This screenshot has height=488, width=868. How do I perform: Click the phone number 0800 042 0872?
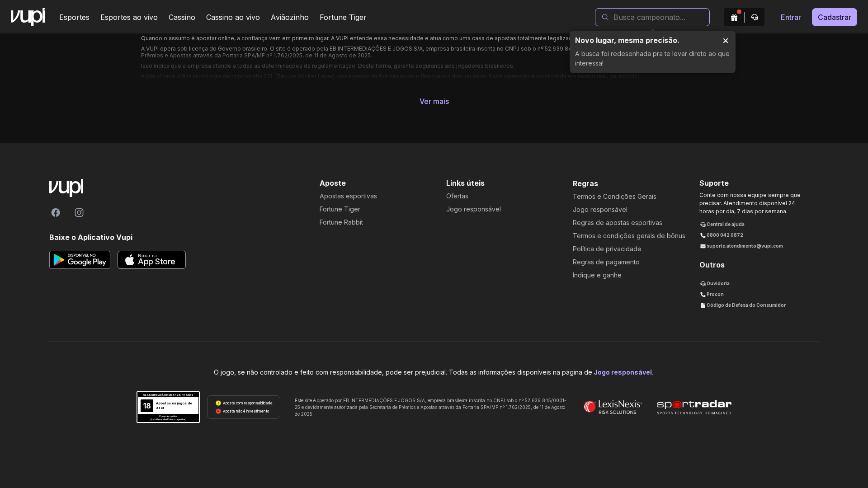click(722, 235)
